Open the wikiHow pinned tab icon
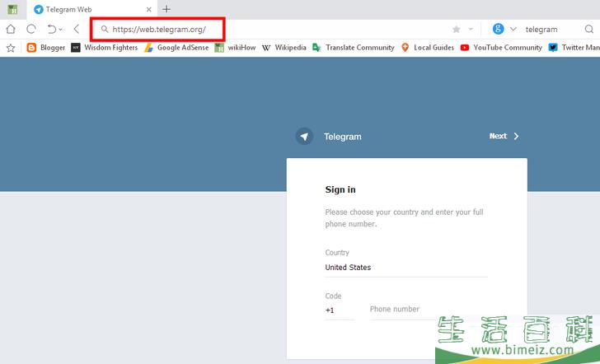600x364 pixels. (x=12, y=9)
